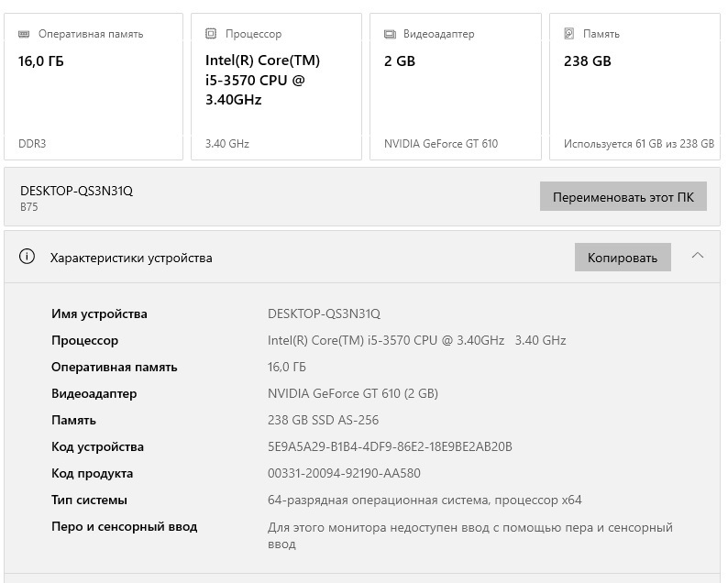Click the Память row label in specs
The width and height of the screenshot is (728, 583).
(x=74, y=421)
